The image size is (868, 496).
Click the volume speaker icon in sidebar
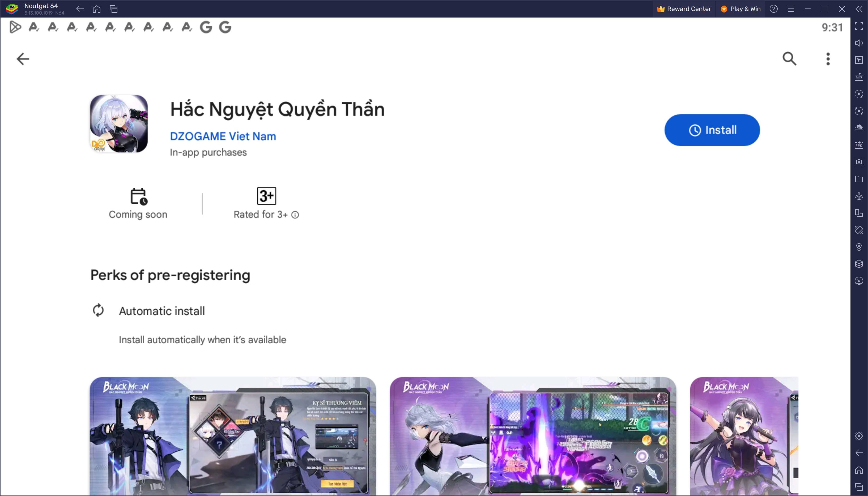point(859,43)
